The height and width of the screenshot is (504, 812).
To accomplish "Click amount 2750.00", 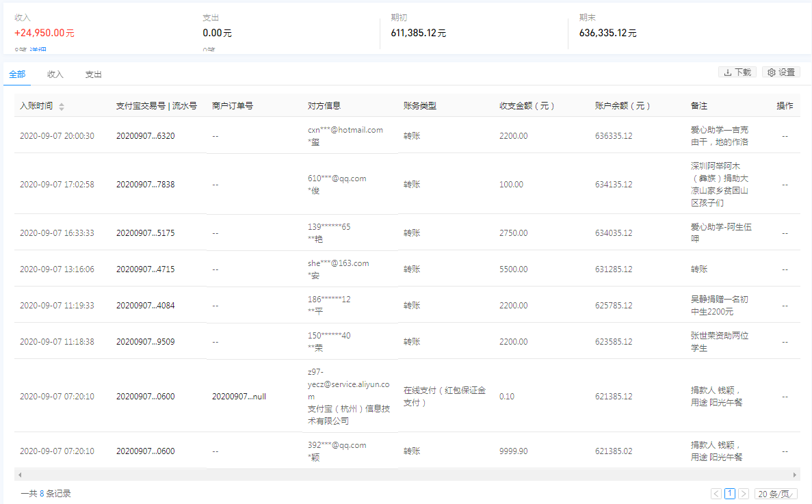I will point(514,233).
